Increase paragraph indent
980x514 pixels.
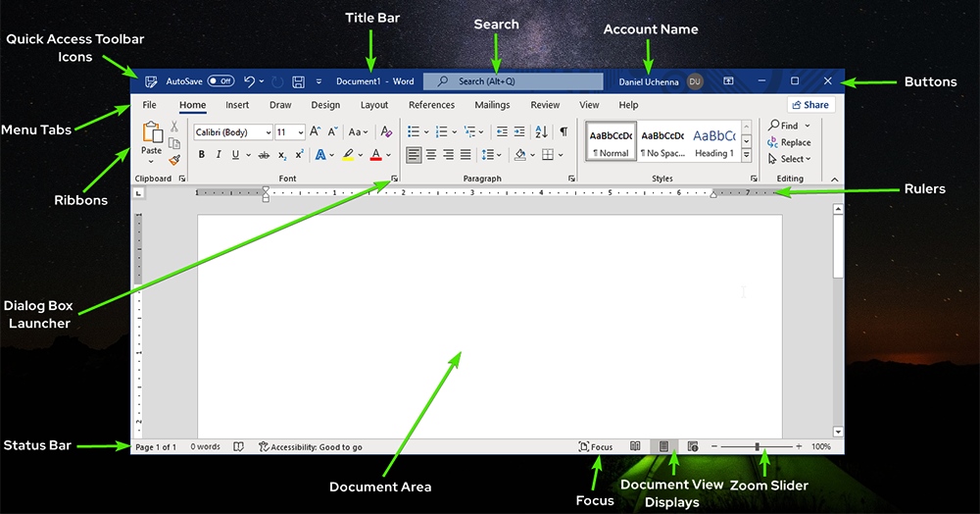click(x=519, y=131)
